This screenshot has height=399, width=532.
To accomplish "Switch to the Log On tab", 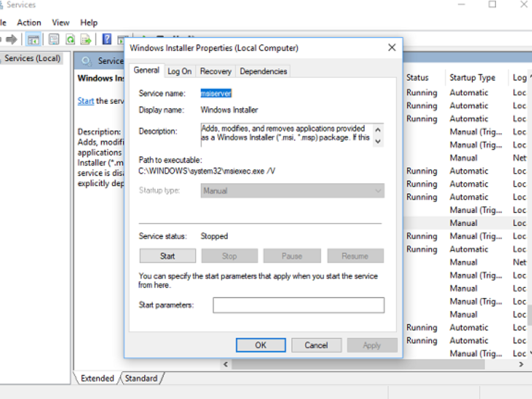I will (180, 71).
